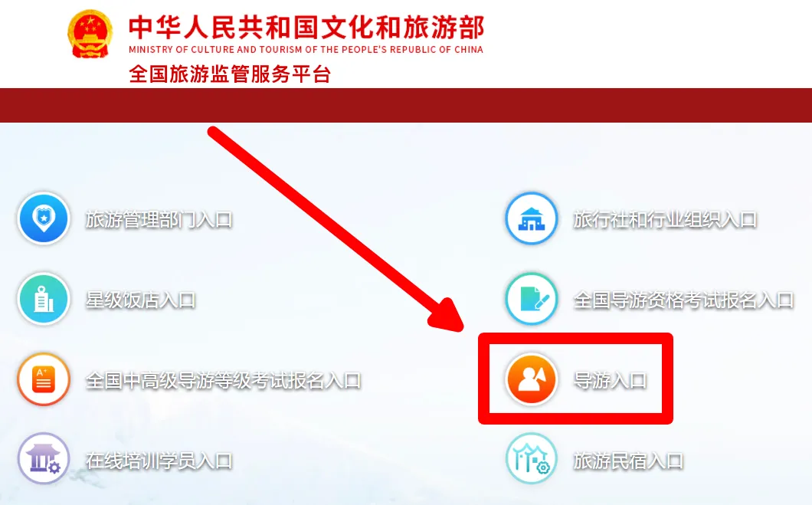Click the blue house icon for 旅行社和行业组织

click(x=532, y=218)
